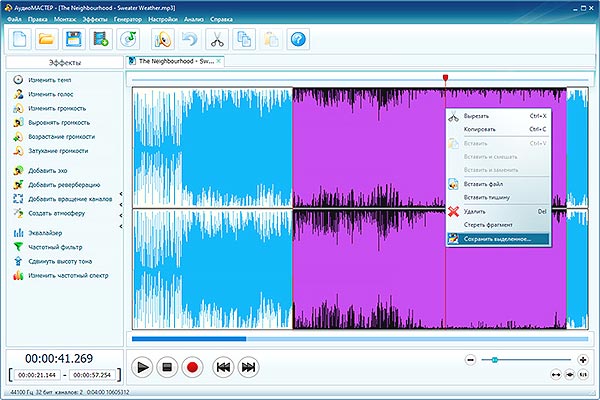This screenshot has width=600, height=400.
Task: Click the zoom slider handle
Action: (x=494, y=360)
